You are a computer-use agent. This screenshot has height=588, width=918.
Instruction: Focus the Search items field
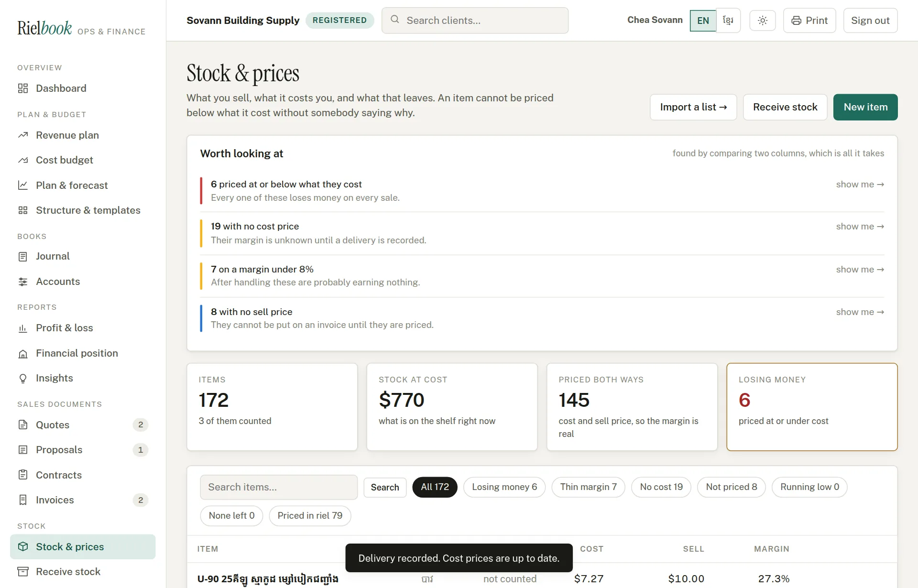[279, 487]
